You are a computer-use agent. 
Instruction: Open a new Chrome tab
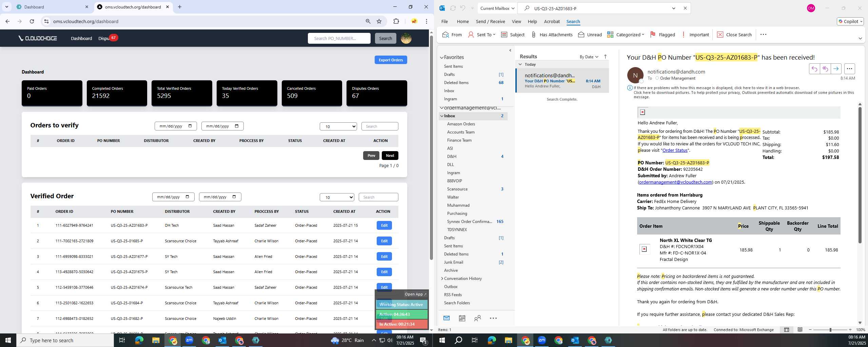pyautogui.click(x=180, y=7)
